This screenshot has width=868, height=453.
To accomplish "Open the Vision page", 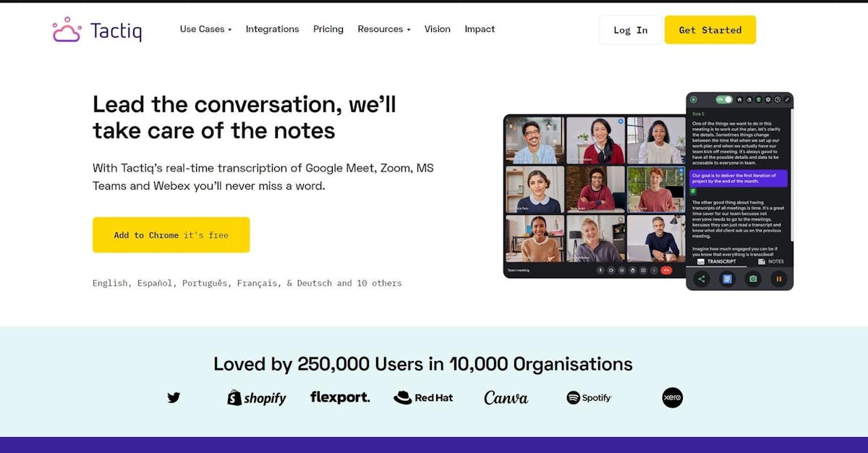I will [x=438, y=29].
